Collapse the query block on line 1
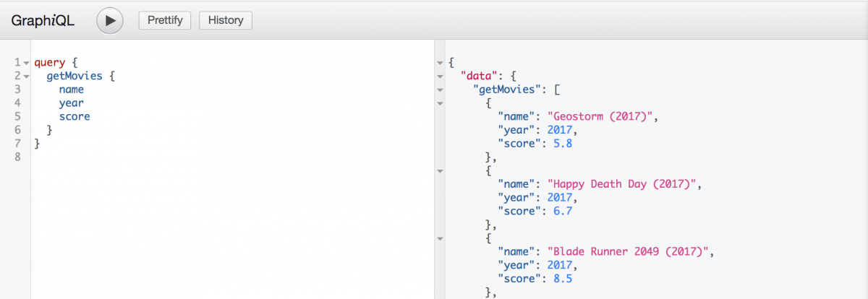 pos(26,64)
